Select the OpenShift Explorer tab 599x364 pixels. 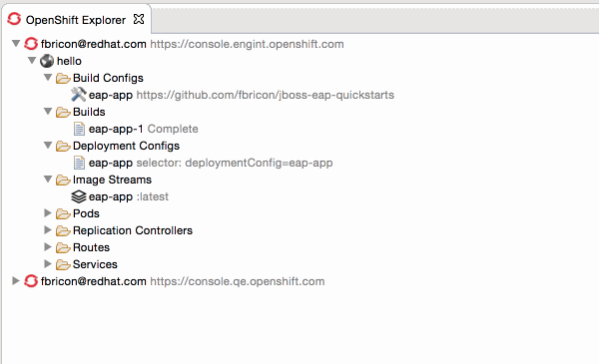click(76, 20)
